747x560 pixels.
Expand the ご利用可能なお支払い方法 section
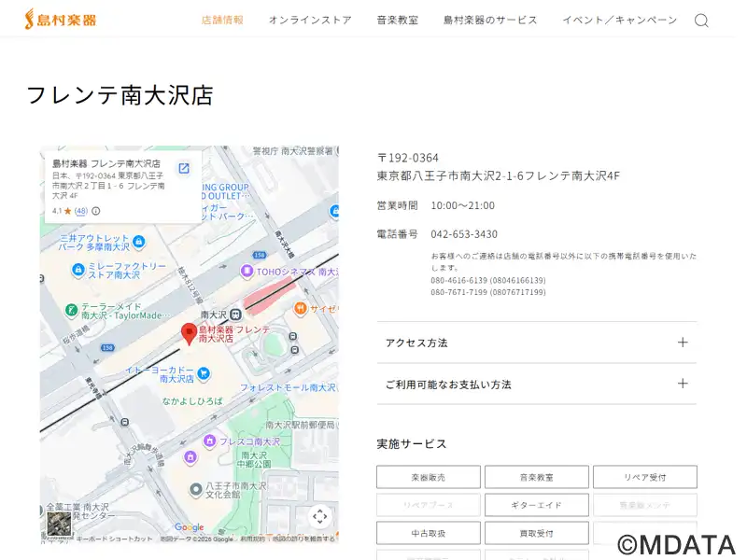[537, 384]
